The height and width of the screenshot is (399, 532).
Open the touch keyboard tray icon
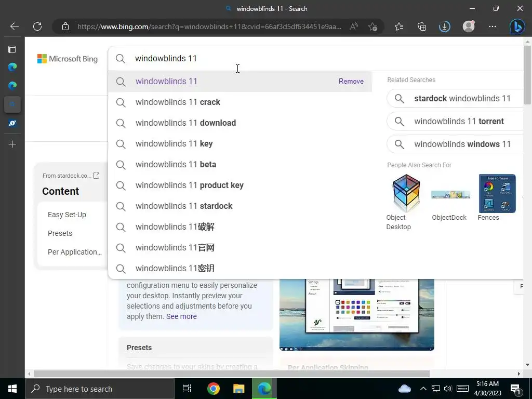462,389
